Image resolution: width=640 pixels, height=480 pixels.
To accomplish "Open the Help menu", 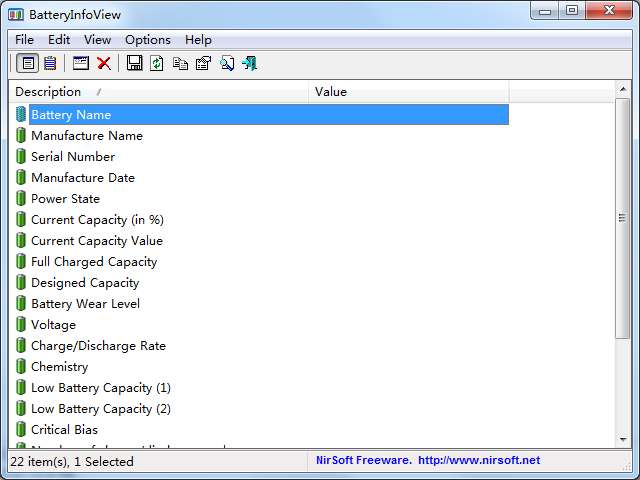I will point(198,40).
